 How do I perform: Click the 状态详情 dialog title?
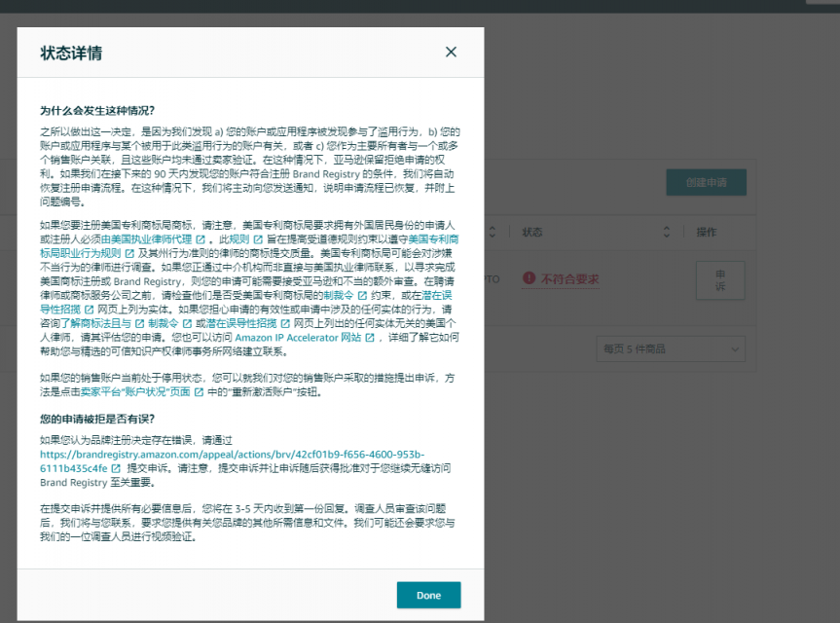click(x=71, y=53)
